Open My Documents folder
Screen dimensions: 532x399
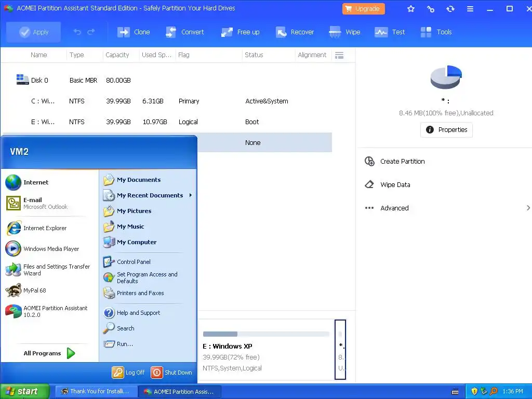(x=132, y=180)
